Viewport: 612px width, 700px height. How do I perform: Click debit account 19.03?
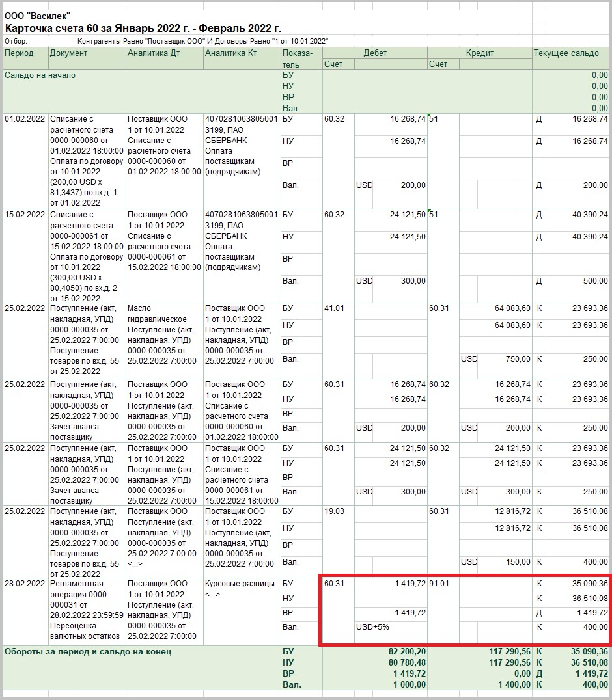click(x=334, y=511)
